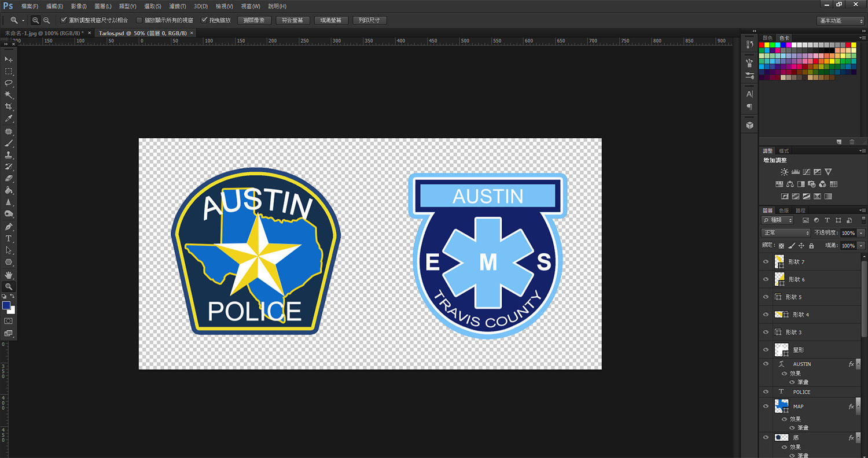Select the Magic Wand tool
This screenshot has width=868, height=458.
tap(9, 95)
